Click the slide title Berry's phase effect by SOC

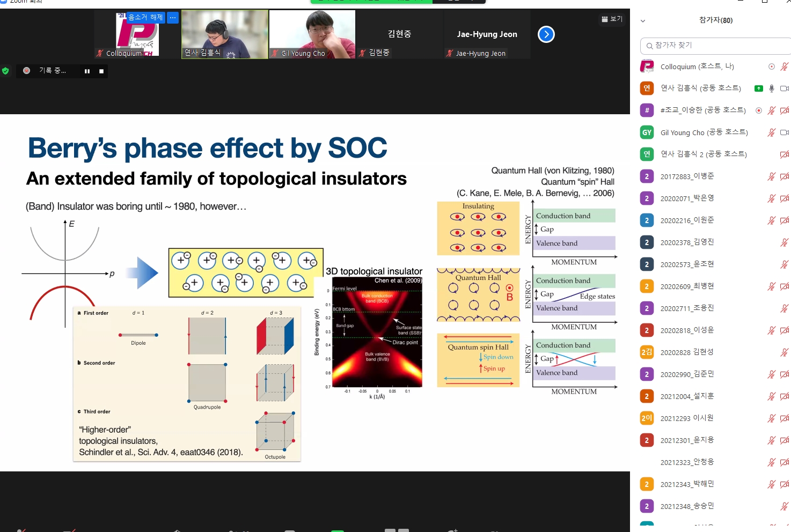pyautogui.click(x=207, y=148)
